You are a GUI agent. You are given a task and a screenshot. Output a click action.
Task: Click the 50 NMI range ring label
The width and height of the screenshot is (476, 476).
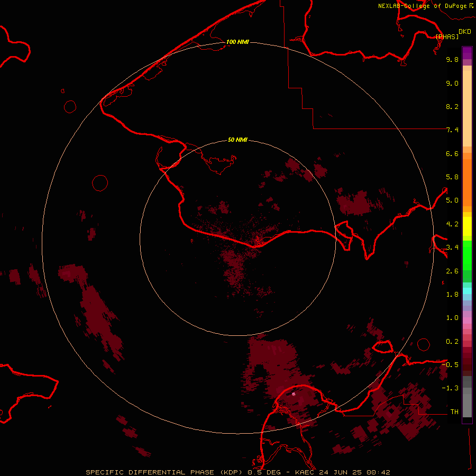coord(237,140)
